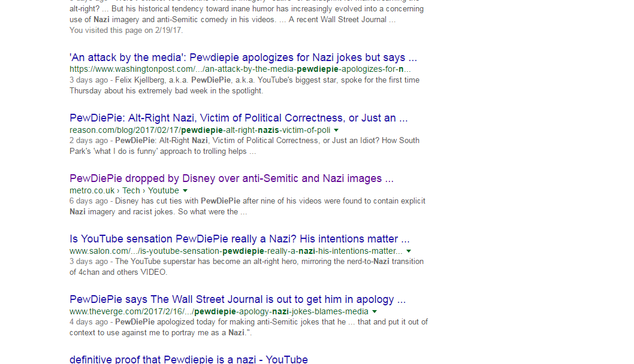Click the washingtonpost.com green URL text
The image size is (634, 364).
tap(240, 69)
